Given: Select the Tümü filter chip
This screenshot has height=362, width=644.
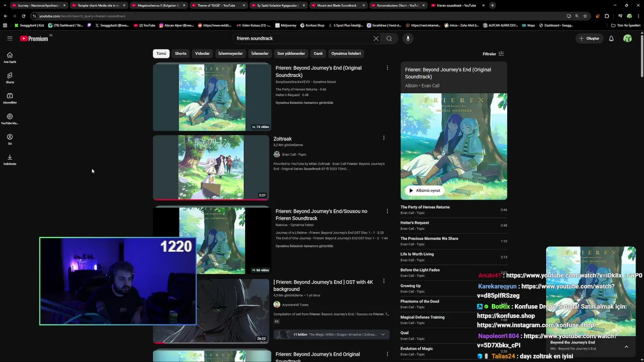Looking at the screenshot, I should (x=161, y=53).
